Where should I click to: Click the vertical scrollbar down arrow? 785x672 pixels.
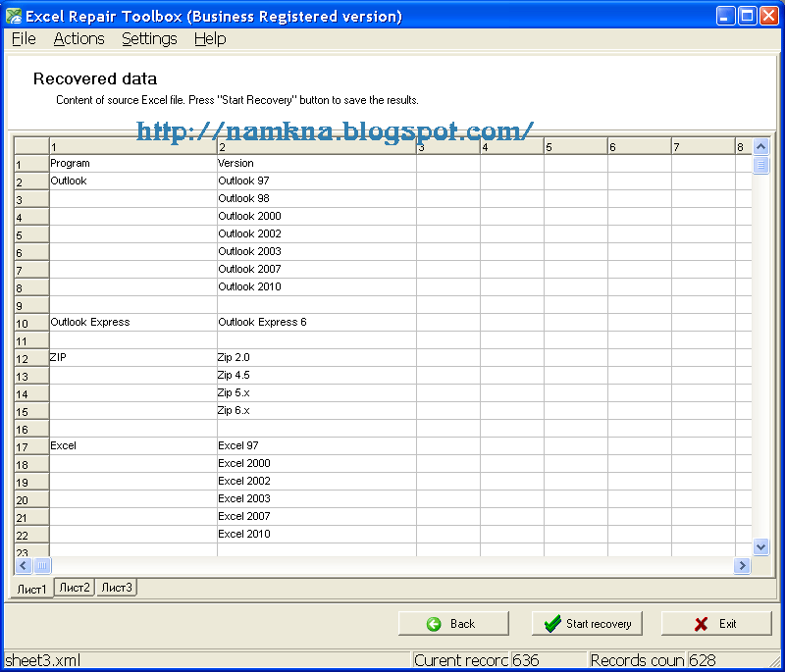coord(760,546)
